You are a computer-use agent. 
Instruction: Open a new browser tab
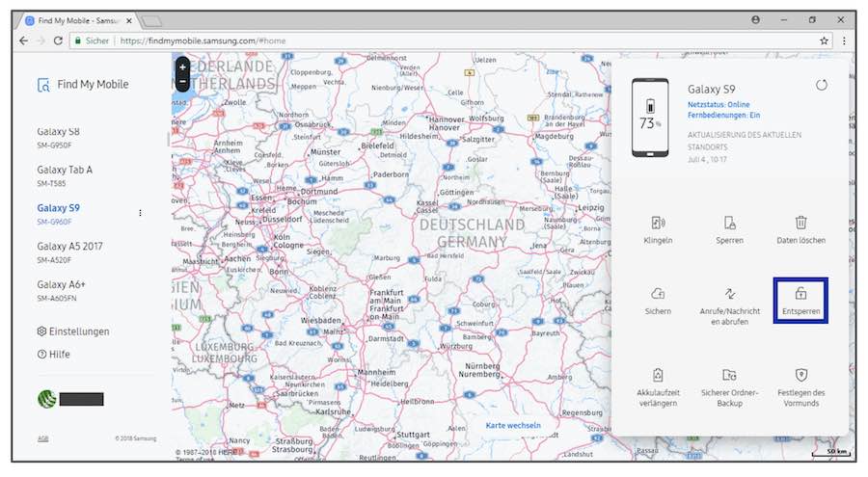[x=151, y=21]
